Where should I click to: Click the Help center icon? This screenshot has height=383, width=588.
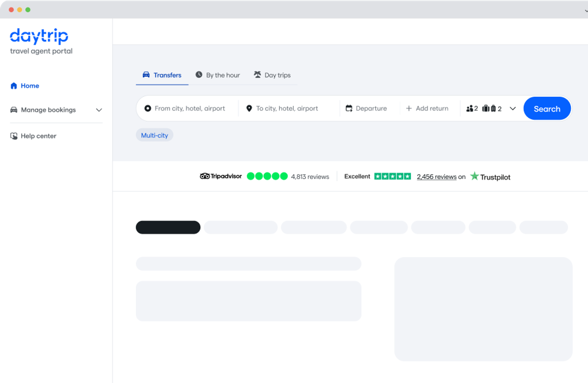(x=14, y=136)
